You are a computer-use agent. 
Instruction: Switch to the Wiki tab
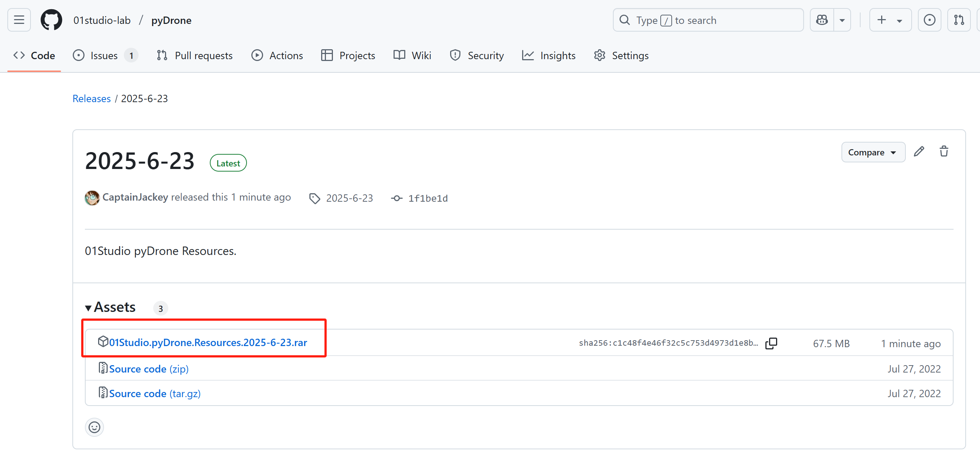412,55
